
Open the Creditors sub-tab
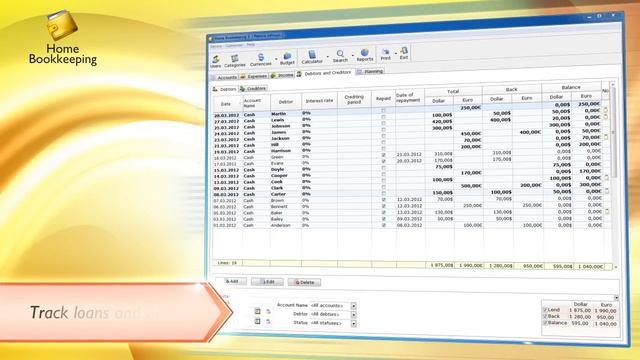tap(253, 88)
